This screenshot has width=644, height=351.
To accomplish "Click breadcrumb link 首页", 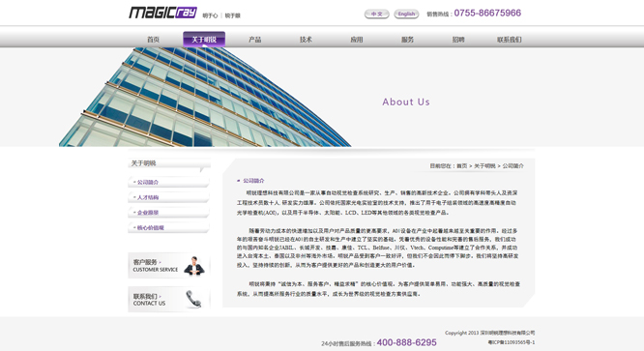I will [462, 166].
